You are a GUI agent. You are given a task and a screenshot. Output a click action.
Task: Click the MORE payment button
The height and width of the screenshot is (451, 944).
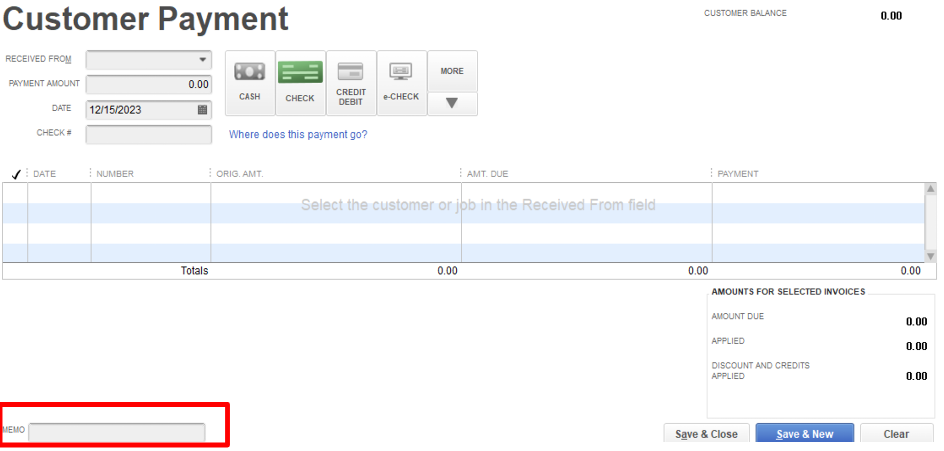pyautogui.click(x=452, y=71)
